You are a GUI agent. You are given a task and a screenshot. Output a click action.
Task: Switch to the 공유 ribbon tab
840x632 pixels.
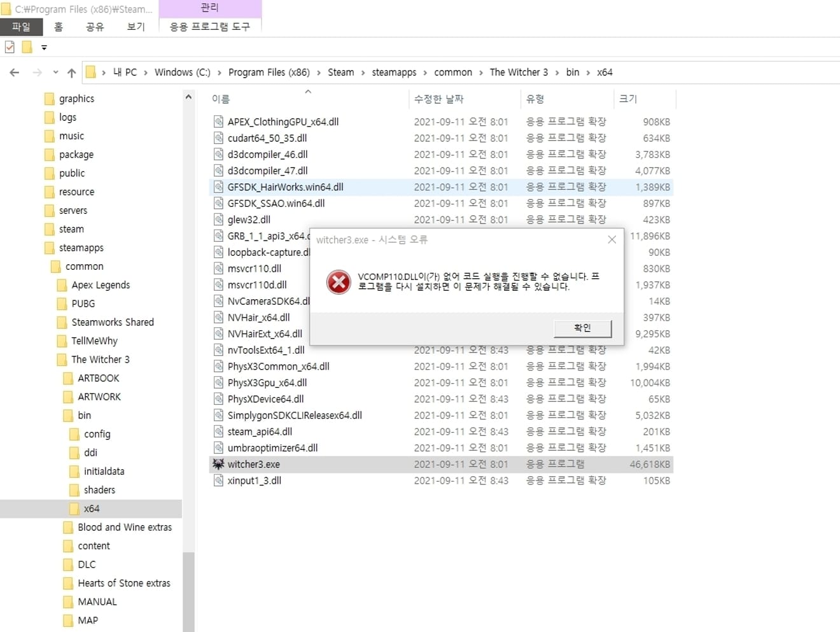[95, 27]
